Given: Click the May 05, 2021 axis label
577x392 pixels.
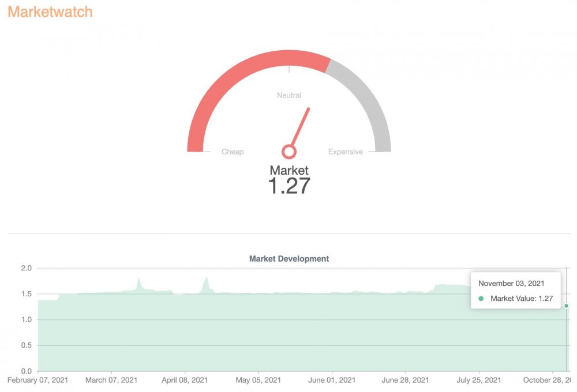Looking at the screenshot, I should 258,380.
